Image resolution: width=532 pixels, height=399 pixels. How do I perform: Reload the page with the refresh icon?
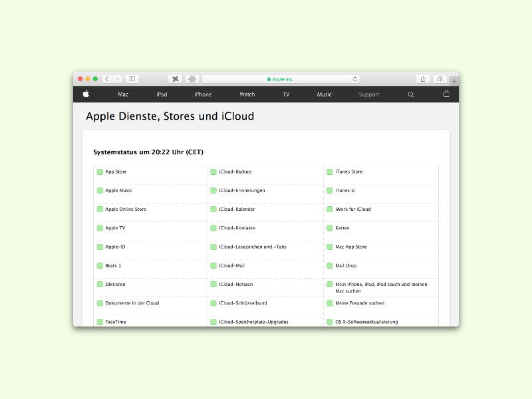click(x=355, y=79)
